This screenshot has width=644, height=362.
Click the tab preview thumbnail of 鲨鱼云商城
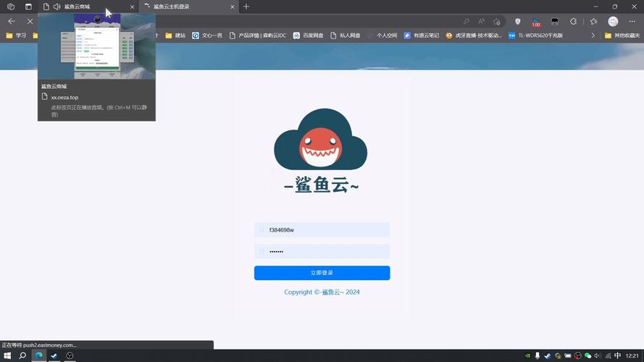96,46
